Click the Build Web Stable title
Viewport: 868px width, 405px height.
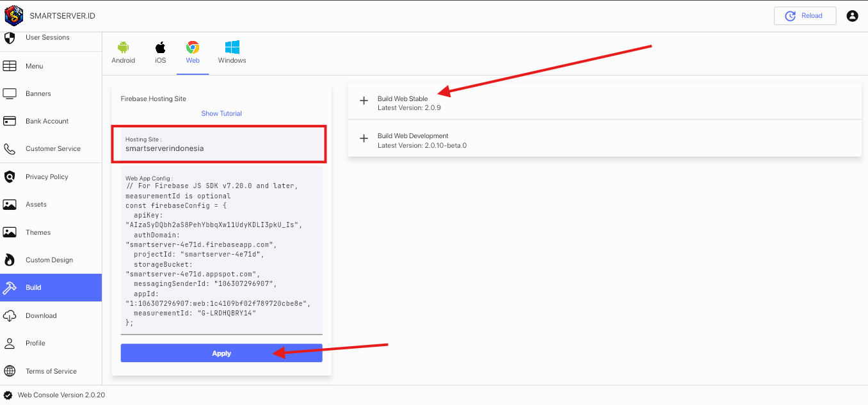pos(403,99)
